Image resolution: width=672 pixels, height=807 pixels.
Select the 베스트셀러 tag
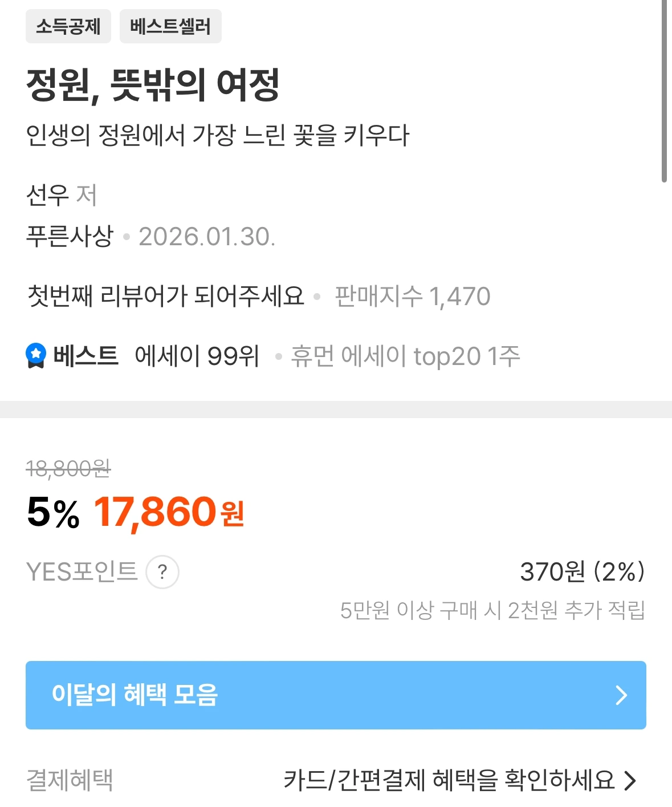click(170, 26)
